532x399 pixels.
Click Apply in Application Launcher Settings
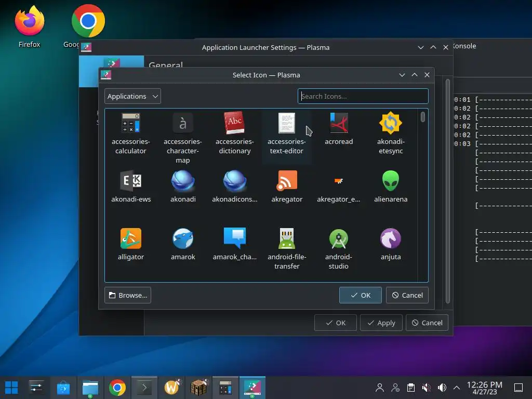tap(381, 323)
